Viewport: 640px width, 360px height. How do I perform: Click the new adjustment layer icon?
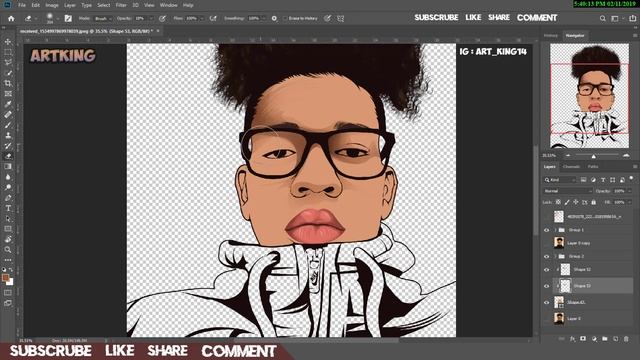(x=594, y=339)
